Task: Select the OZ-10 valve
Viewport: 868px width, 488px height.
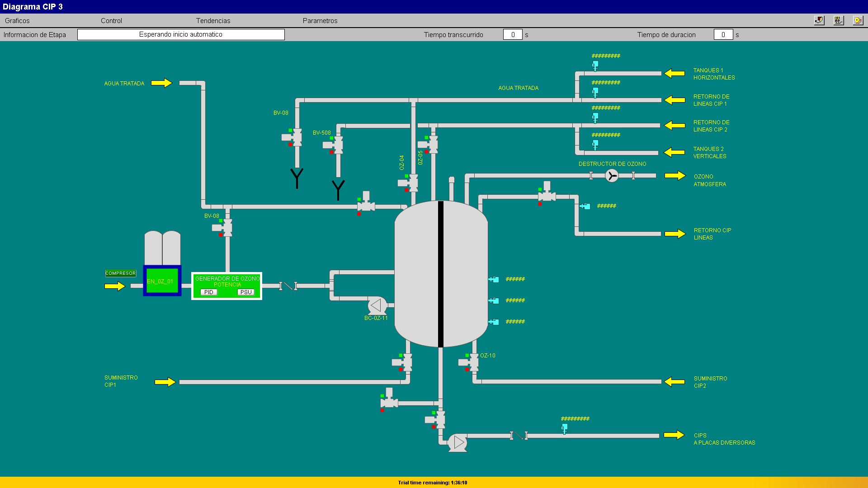Action: pyautogui.click(x=469, y=362)
